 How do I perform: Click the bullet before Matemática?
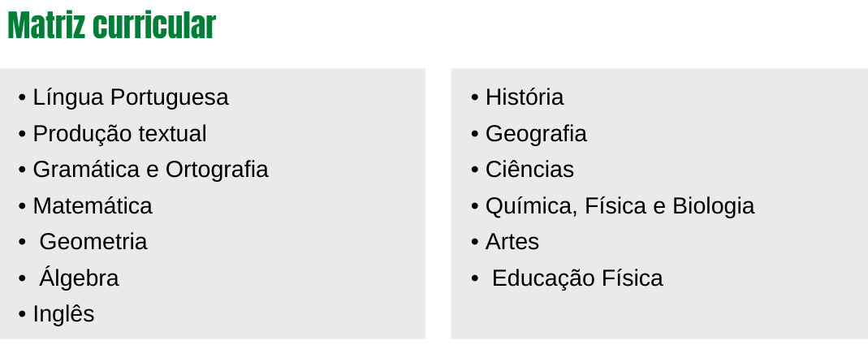tap(22, 206)
